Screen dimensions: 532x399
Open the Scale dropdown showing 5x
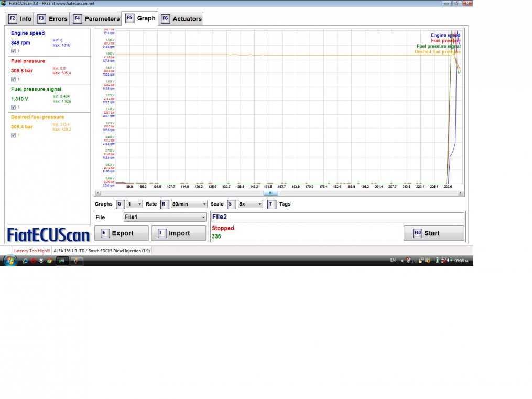click(x=250, y=204)
